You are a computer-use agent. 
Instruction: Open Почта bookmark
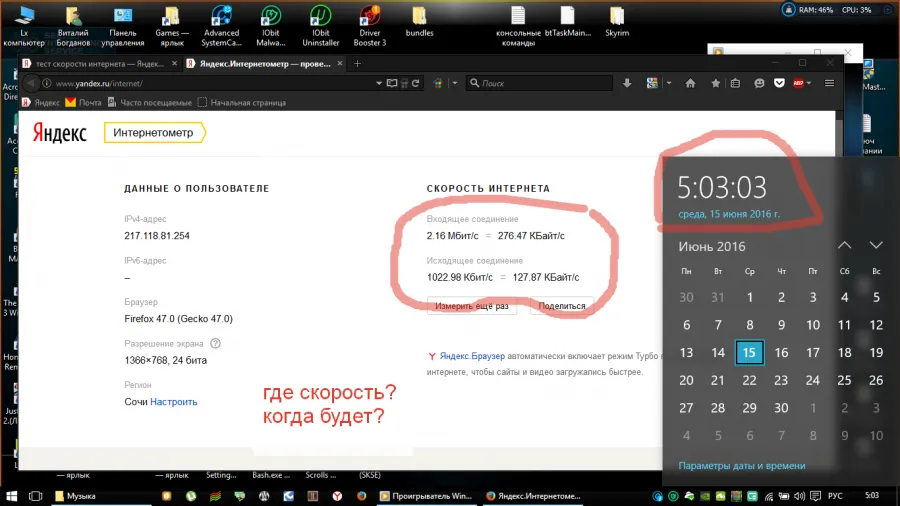click(83, 103)
